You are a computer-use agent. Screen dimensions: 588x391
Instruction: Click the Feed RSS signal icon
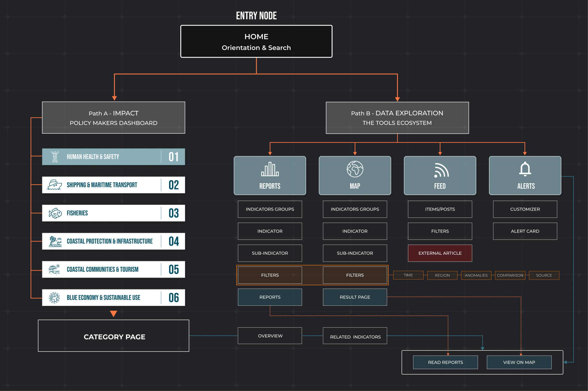(441, 170)
